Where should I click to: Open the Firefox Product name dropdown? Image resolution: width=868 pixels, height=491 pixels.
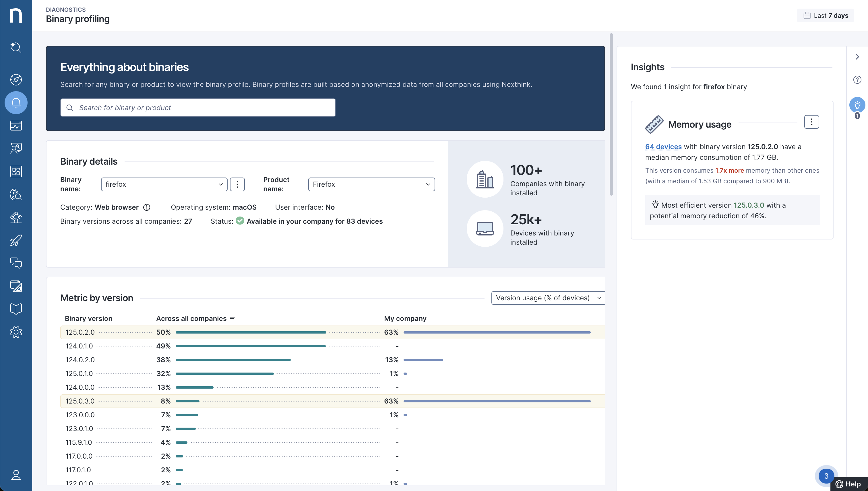(x=371, y=184)
